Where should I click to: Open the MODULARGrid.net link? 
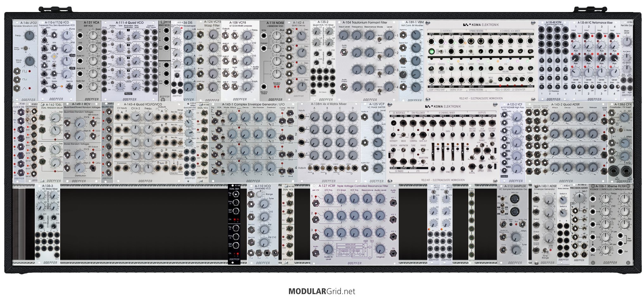point(322,291)
